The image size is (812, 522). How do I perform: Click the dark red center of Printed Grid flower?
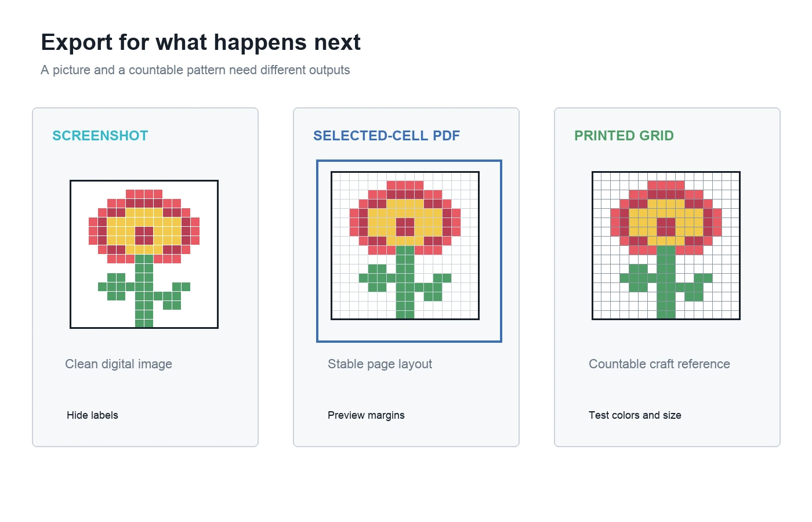pyautogui.click(x=666, y=227)
